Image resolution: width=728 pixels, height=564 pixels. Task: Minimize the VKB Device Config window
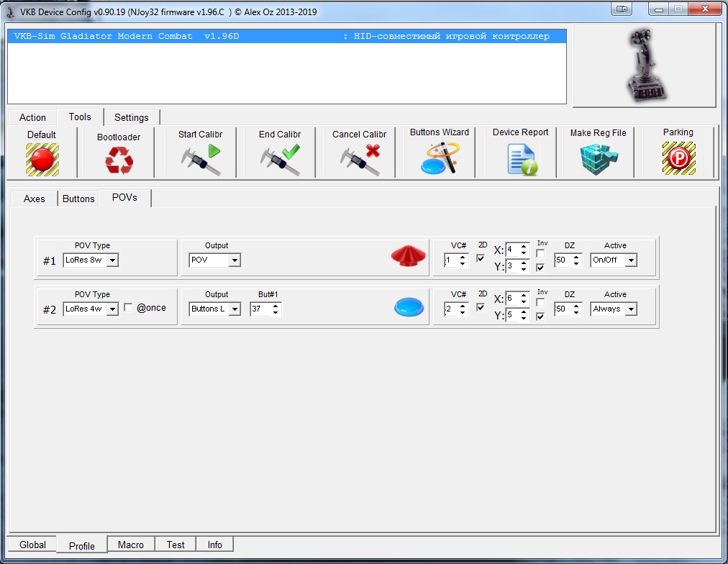(x=658, y=9)
